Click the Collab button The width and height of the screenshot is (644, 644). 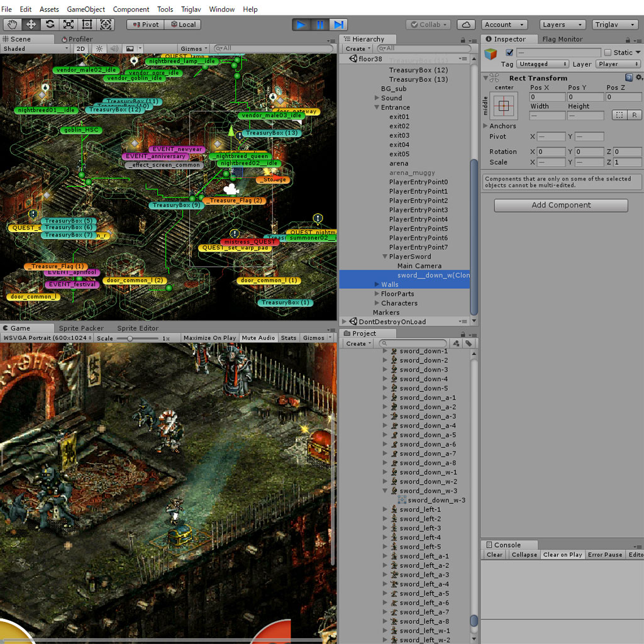coord(429,25)
